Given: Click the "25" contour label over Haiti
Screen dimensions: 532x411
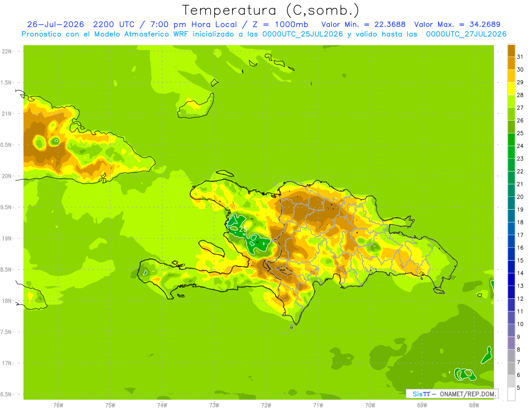Looking at the screenshot, I should pos(243,229).
